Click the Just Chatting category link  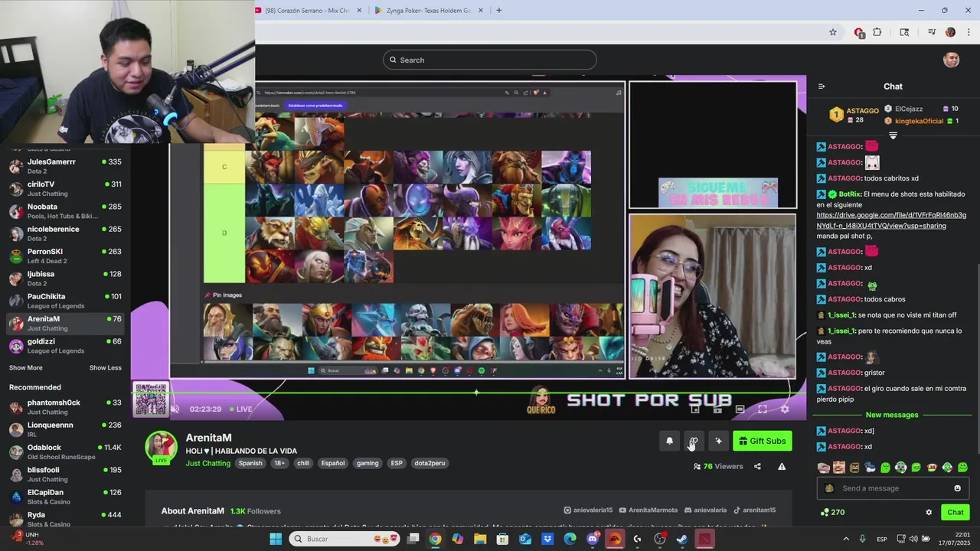click(207, 463)
